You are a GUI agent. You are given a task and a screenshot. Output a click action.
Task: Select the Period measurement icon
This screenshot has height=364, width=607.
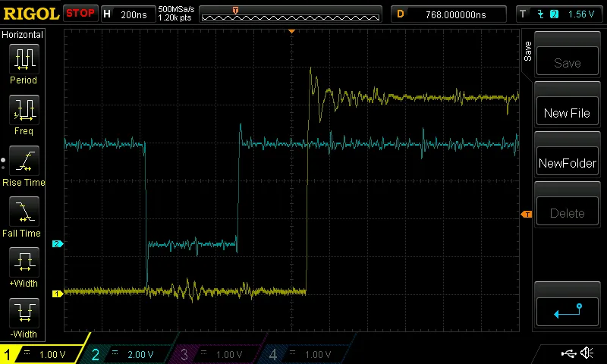[x=24, y=59]
